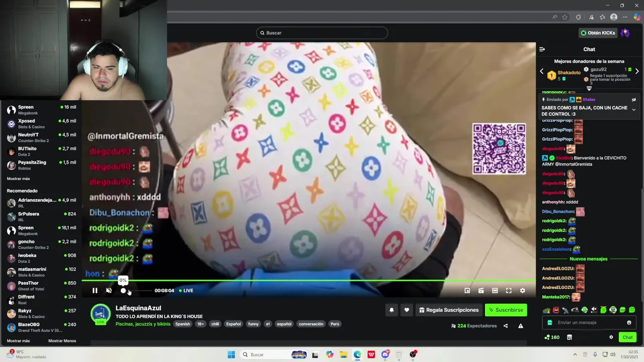The height and width of the screenshot is (362, 644).
Task: Open video player settings gear
Action: coord(522,291)
